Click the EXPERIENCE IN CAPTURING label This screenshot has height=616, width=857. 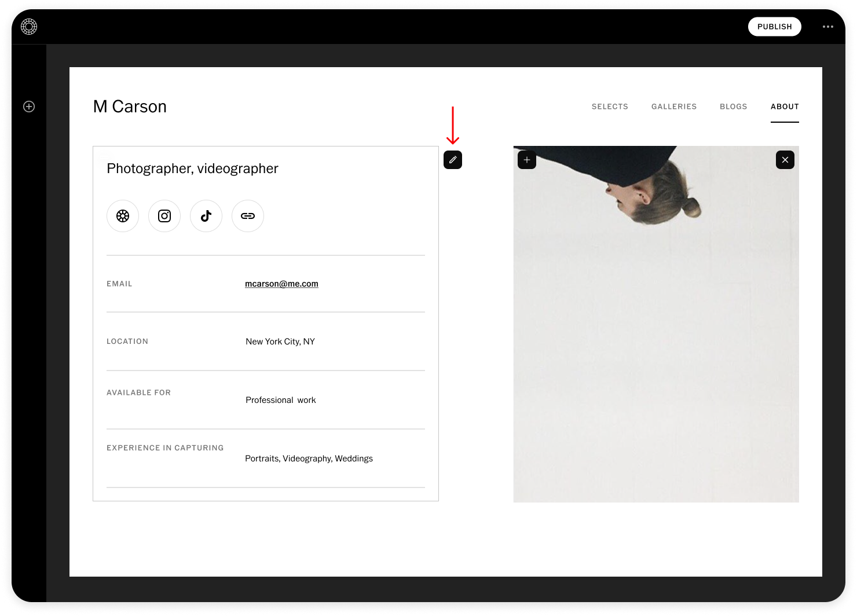[x=165, y=448]
